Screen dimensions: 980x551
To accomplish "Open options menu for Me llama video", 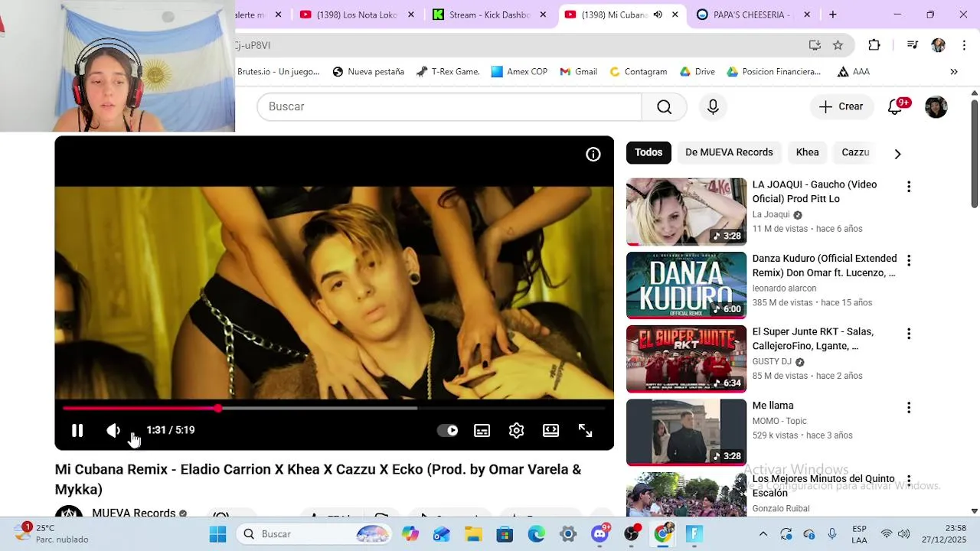I will pos(909,408).
